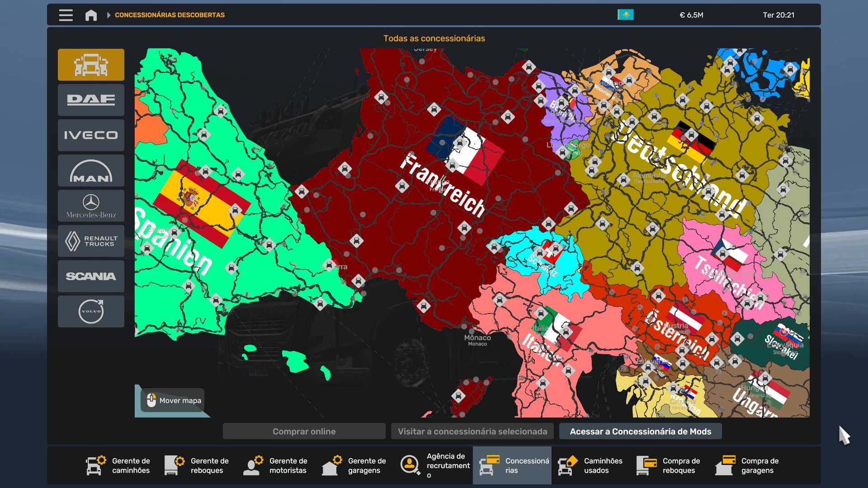Screen dimensions: 868x488
Task: Show only Renault Trucks dealerships
Action: point(91,241)
